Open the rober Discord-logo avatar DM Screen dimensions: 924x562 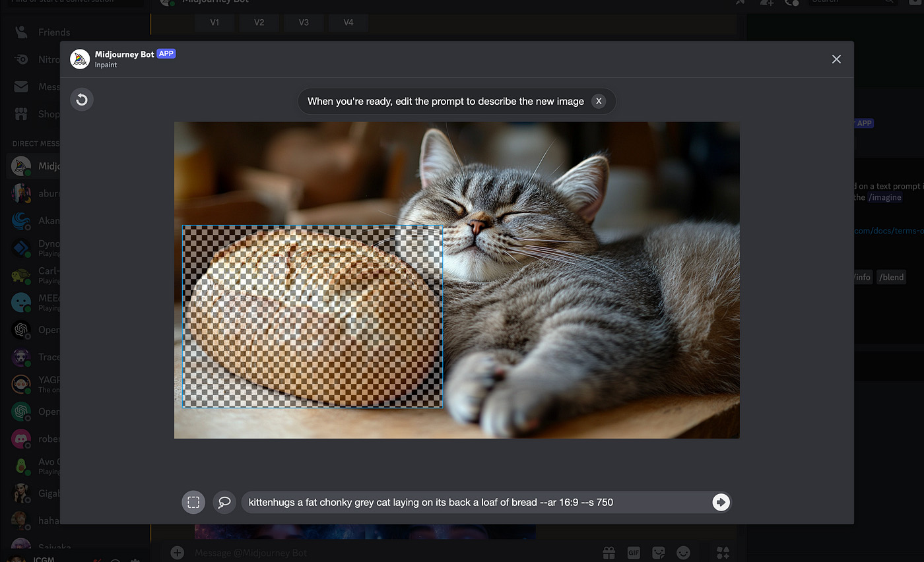pos(34,439)
